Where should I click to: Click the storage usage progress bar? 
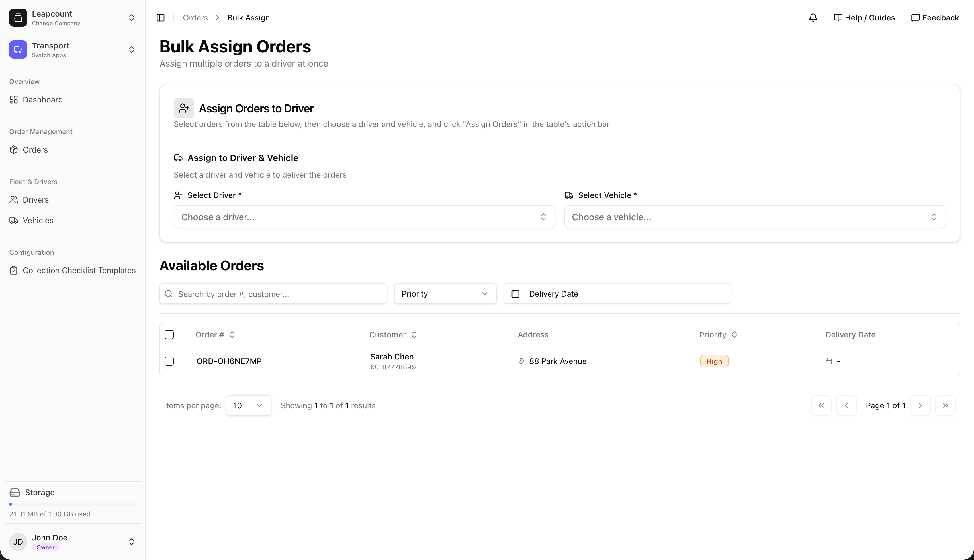click(x=72, y=504)
